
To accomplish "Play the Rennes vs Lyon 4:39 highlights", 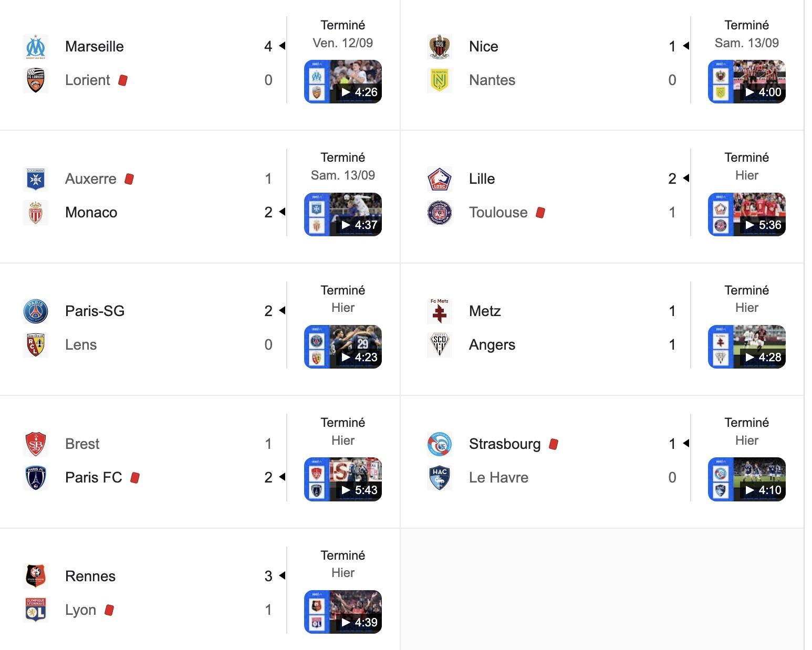I will tap(343, 612).
